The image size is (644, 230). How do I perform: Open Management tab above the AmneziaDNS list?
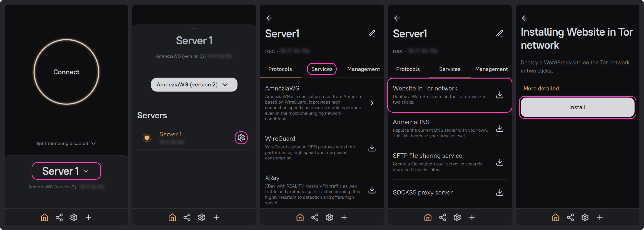click(491, 69)
